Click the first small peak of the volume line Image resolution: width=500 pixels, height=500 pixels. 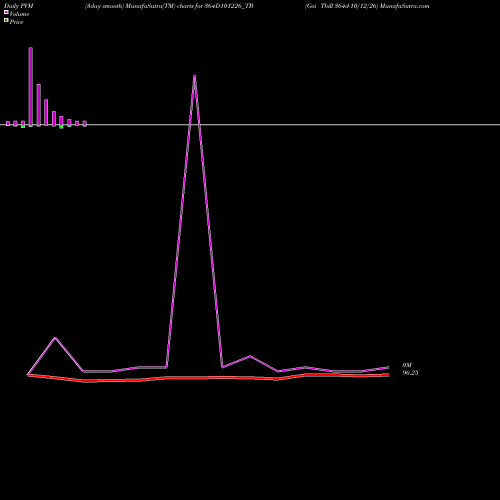pos(55,338)
